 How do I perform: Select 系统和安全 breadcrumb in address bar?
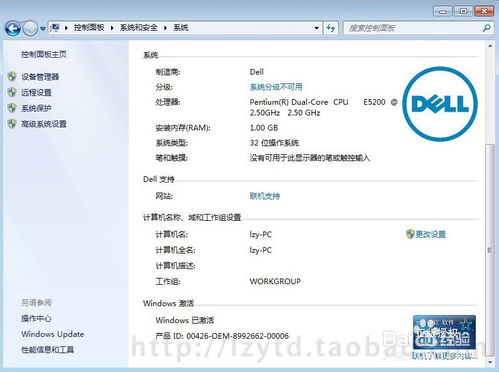coord(139,28)
